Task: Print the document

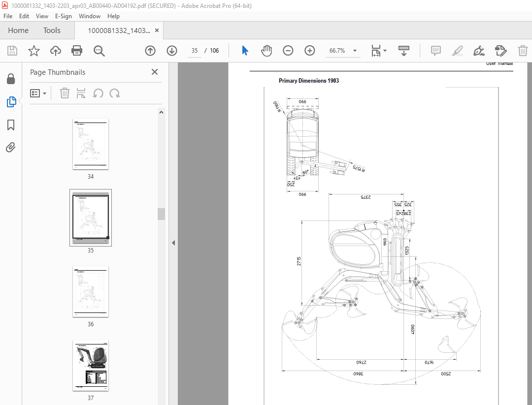Action: (77, 51)
